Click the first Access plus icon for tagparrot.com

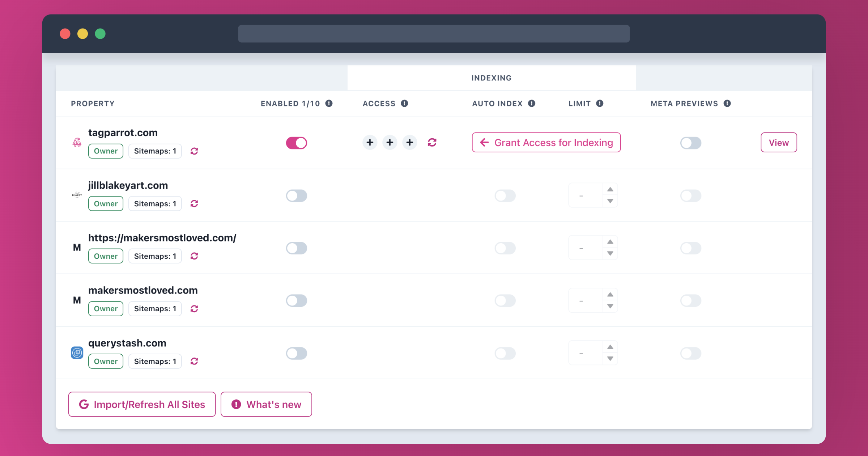click(370, 143)
